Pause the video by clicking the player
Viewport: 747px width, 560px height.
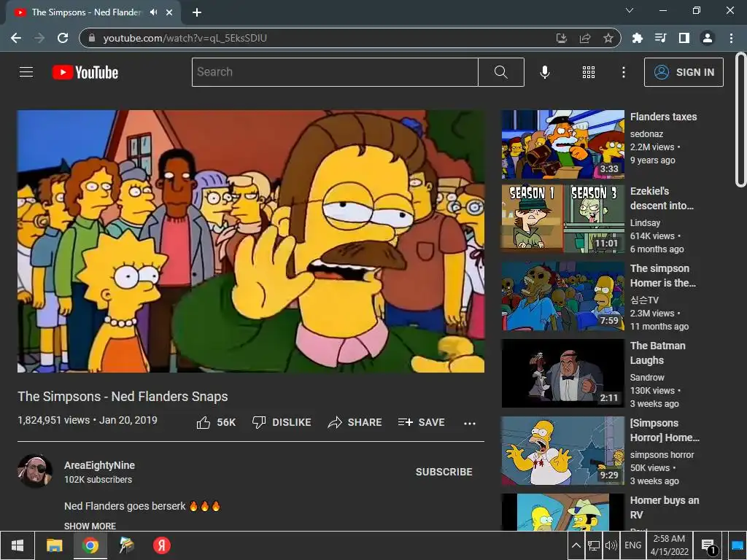251,241
